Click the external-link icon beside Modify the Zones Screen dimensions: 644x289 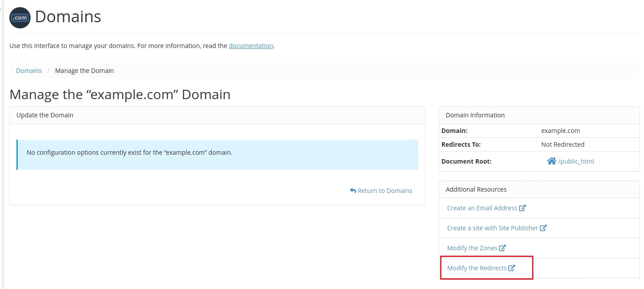(502, 248)
